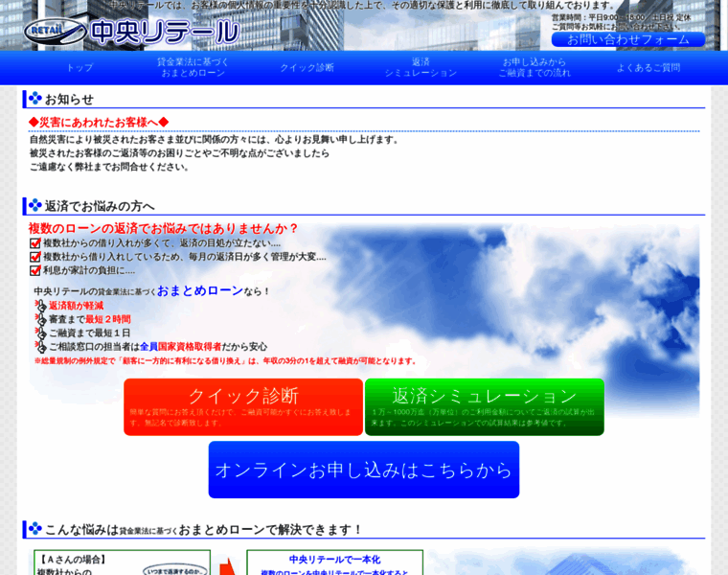Click the 中央リテールで一本化 box
The height and width of the screenshot is (575, 728).
pos(334,563)
